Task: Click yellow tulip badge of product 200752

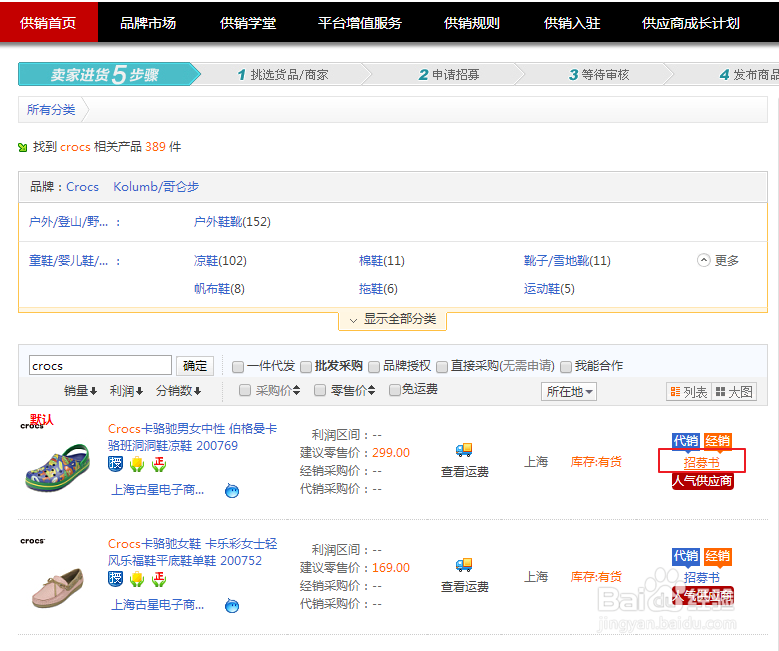Action: 137,579
